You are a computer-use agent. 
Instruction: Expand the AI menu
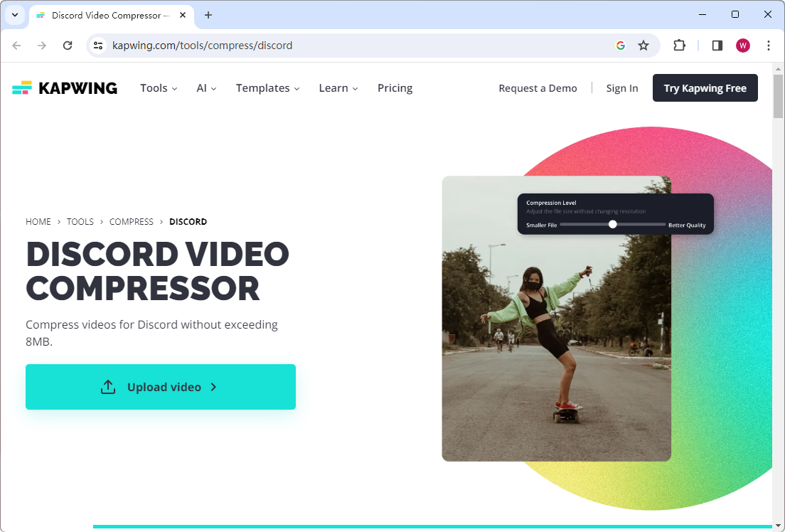point(206,88)
